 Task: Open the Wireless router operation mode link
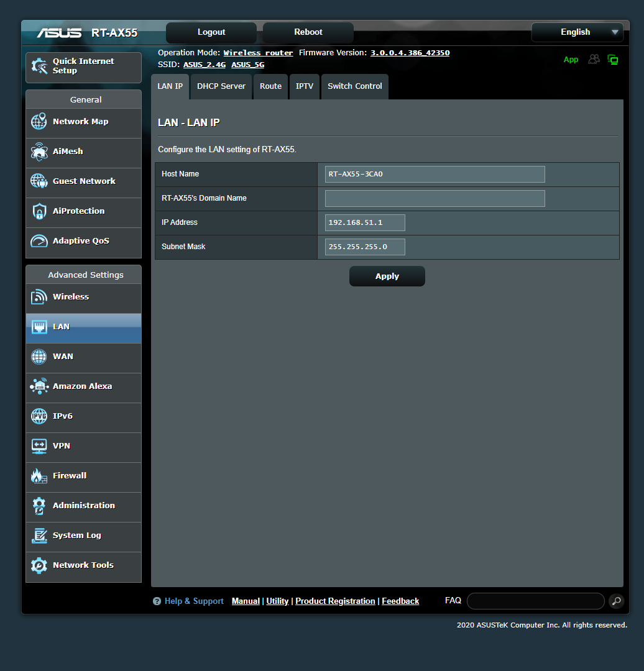click(x=258, y=53)
